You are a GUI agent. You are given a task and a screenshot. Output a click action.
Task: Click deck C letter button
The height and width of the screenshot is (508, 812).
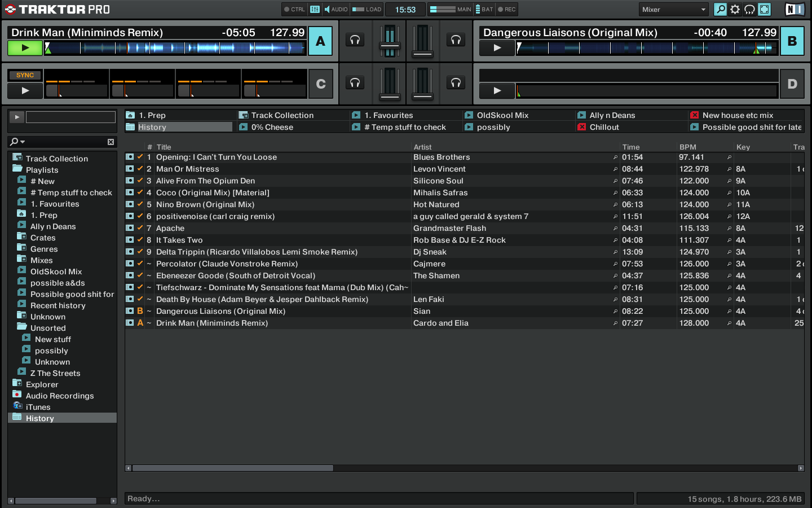pyautogui.click(x=321, y=84)
